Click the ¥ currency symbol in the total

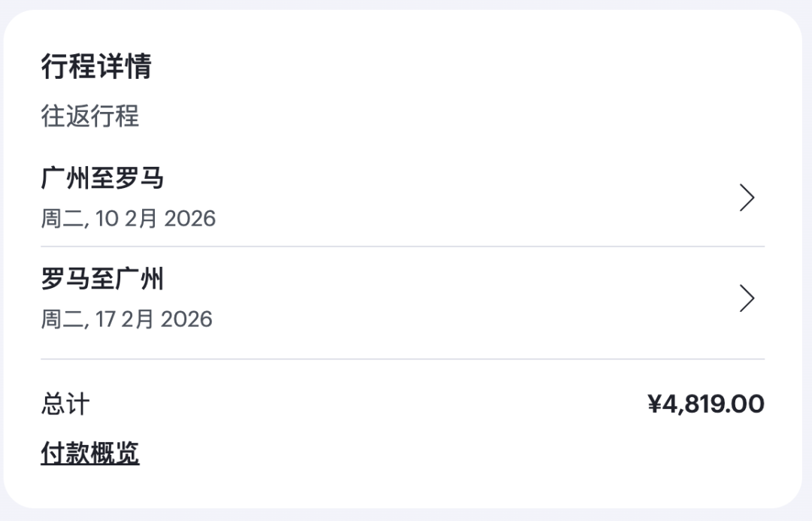(655, 404)
